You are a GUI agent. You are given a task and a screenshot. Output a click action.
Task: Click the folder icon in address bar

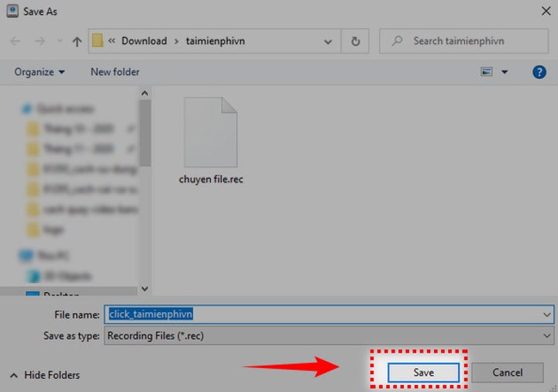(98, 41)
